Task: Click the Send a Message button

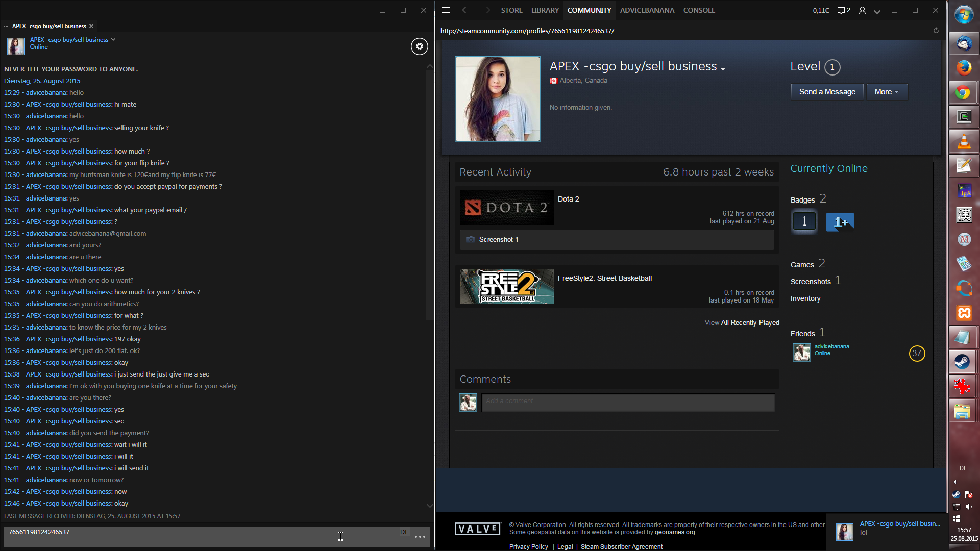Action: pyautogui.click(x=827, y=92)
